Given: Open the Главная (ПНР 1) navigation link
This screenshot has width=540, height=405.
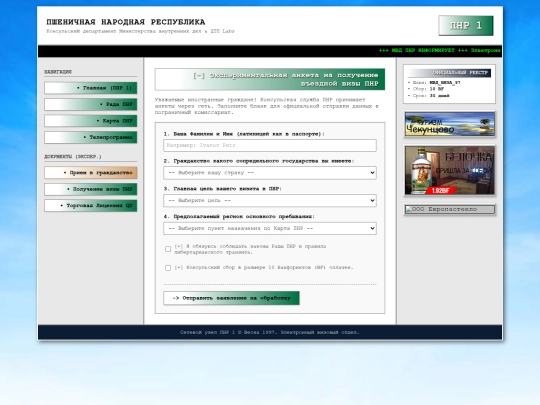Looking at the screenshot, I should (x=91, y=88).
